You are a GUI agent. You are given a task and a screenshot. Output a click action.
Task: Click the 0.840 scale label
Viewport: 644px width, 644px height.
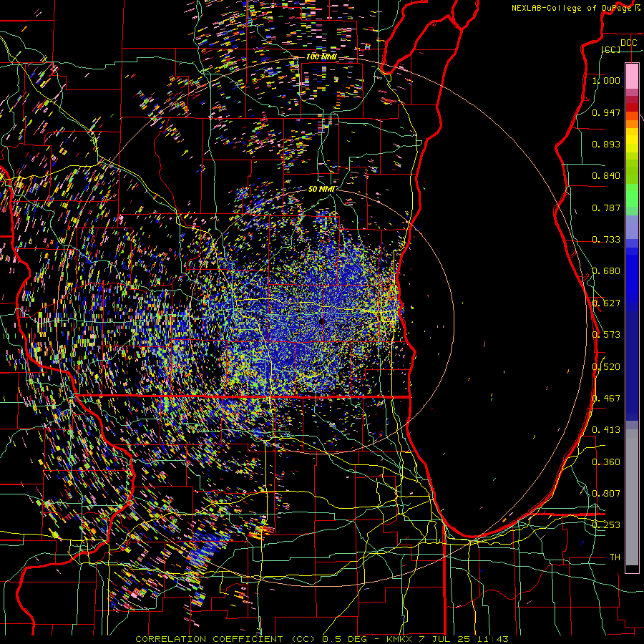tap(606, 176)
